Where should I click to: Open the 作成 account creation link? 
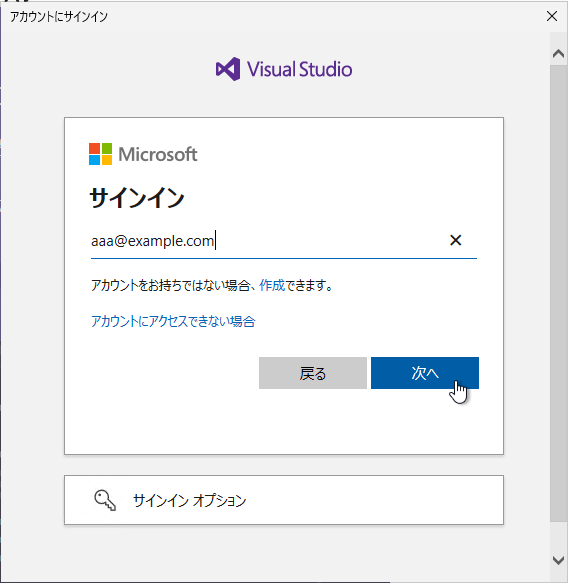[x=272, y=285]
